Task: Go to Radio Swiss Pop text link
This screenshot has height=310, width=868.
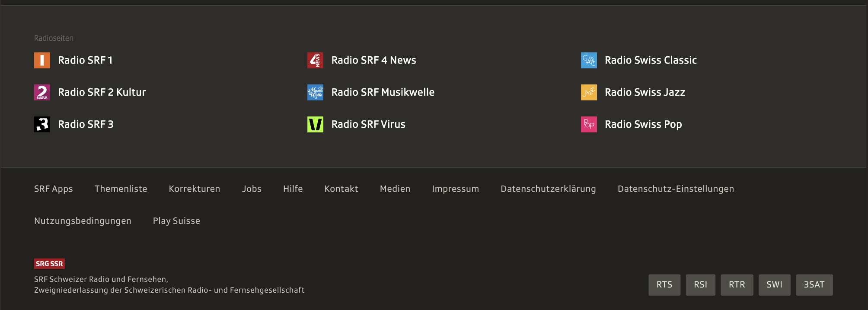Action: click(x=643, y=124)
